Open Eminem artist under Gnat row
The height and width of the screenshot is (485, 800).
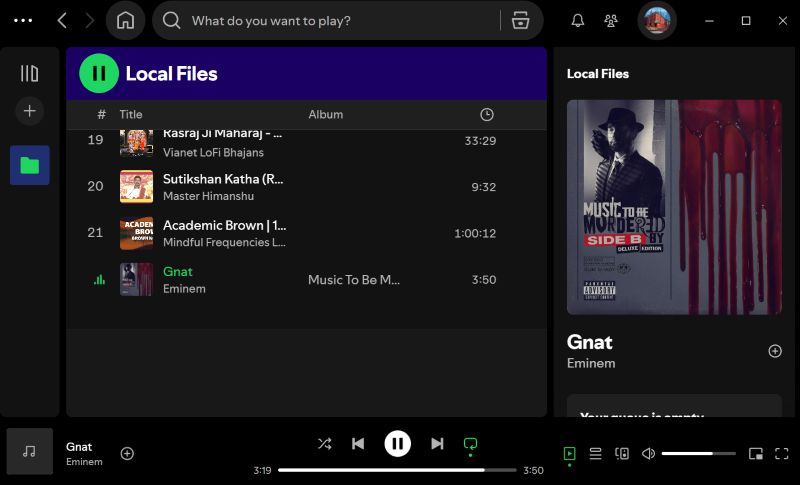click(184, 289)
